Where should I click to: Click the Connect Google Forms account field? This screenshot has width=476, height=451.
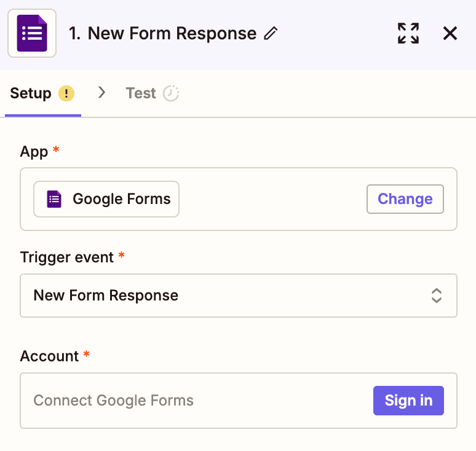pos(184,401)
